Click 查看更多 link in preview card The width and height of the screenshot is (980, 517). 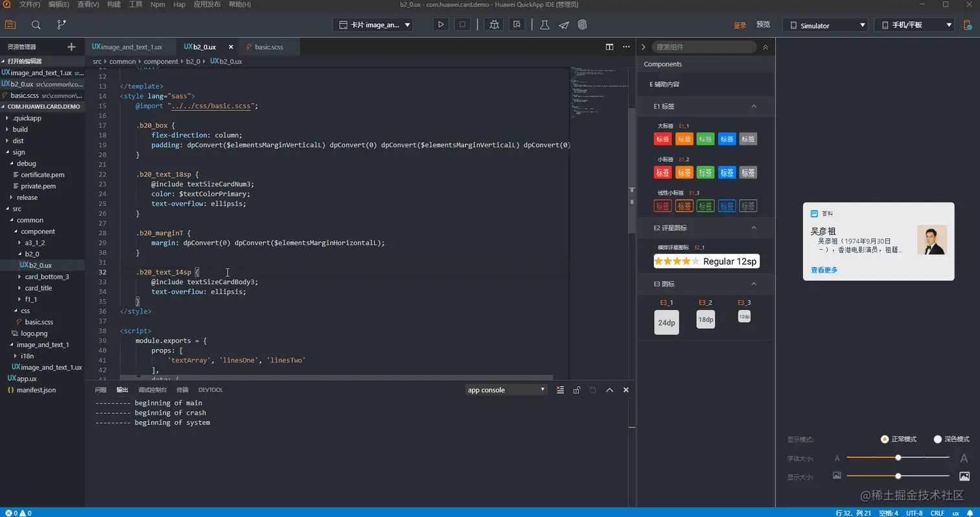tap(824, 270)
